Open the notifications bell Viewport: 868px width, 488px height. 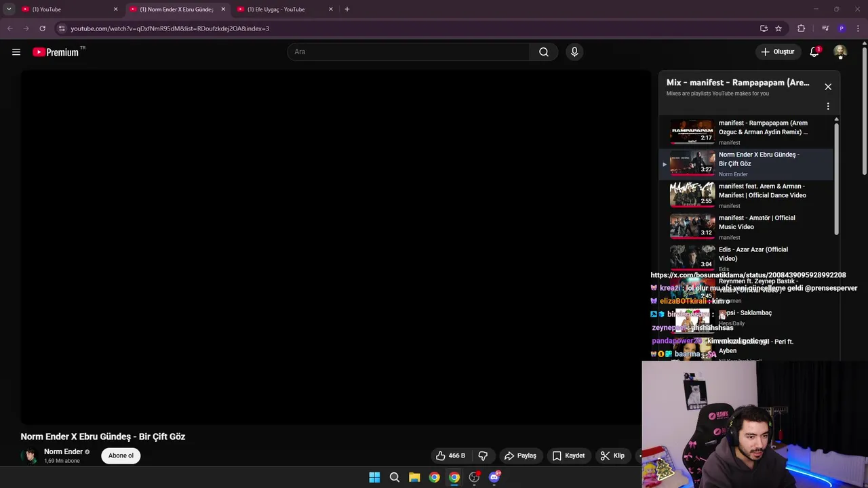[814, 52]
